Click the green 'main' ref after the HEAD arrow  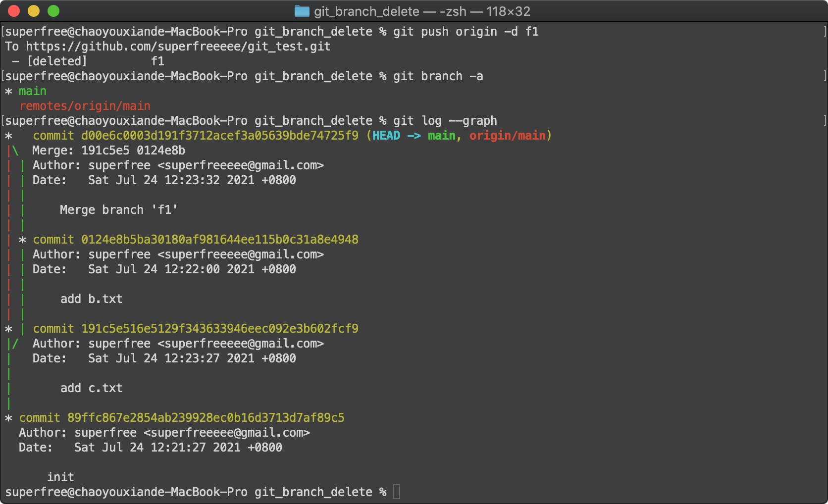(442, 136)
